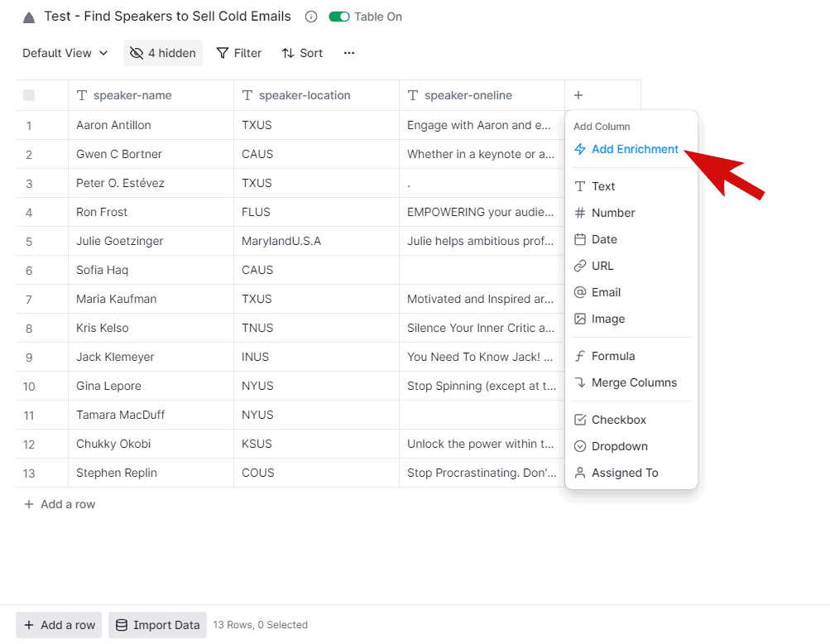Select the Image column type
Image resolution: width=830 pixels, height=644 pixels.
click(599, 319)
